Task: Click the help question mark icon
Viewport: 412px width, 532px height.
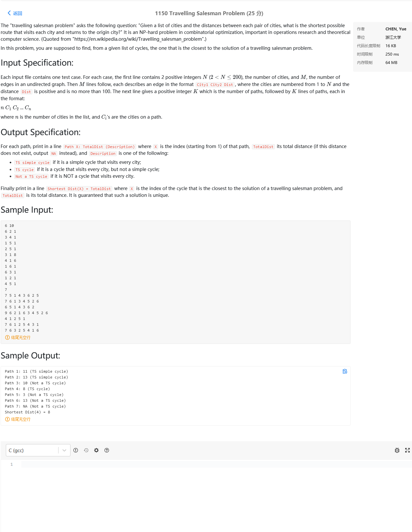Action: pos(107,450)
